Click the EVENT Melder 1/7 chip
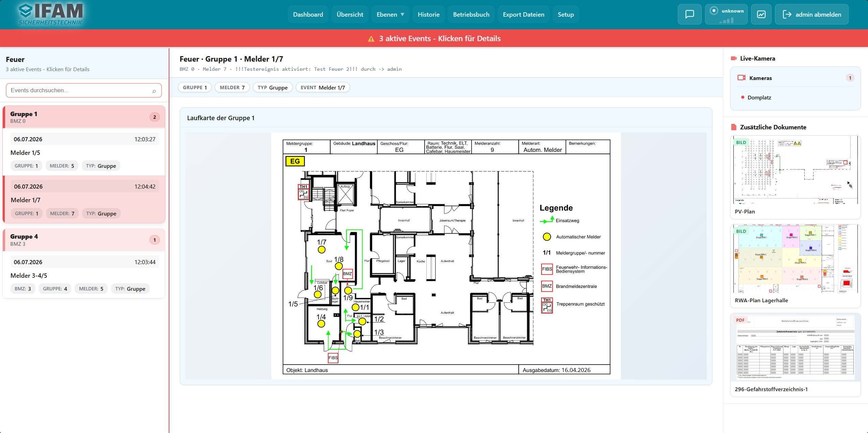 tap(322, 87)
